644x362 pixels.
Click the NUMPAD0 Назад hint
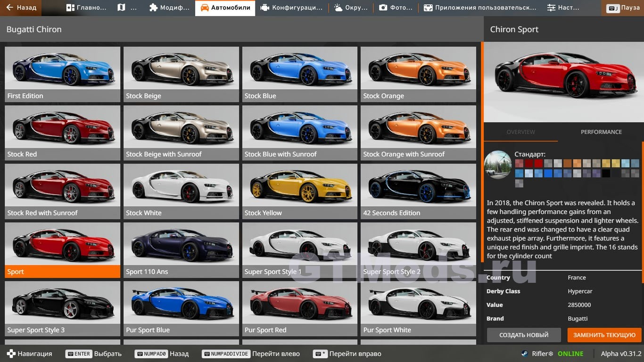(x=162, y=354)
